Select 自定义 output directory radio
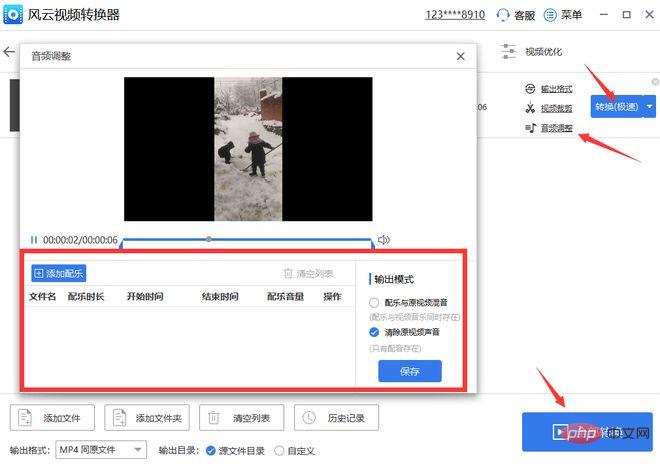Viewport: 660px width, 466px height. point(279,451)
